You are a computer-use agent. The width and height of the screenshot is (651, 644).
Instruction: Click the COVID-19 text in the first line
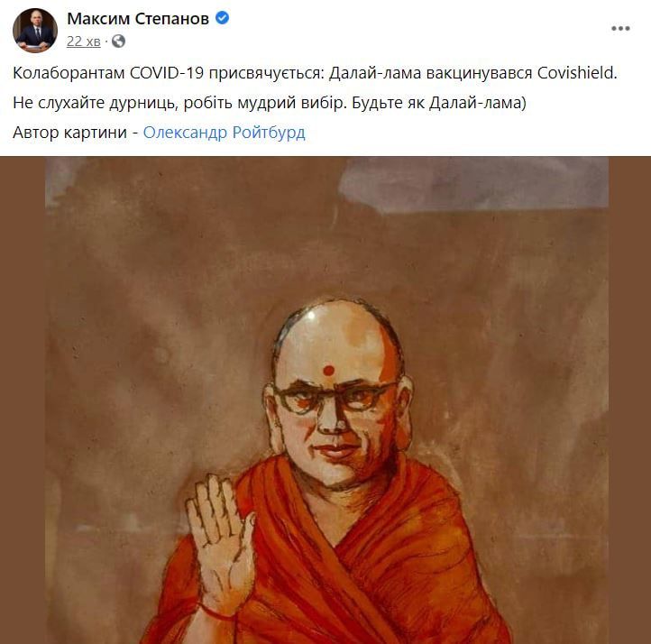pos(167,73)
